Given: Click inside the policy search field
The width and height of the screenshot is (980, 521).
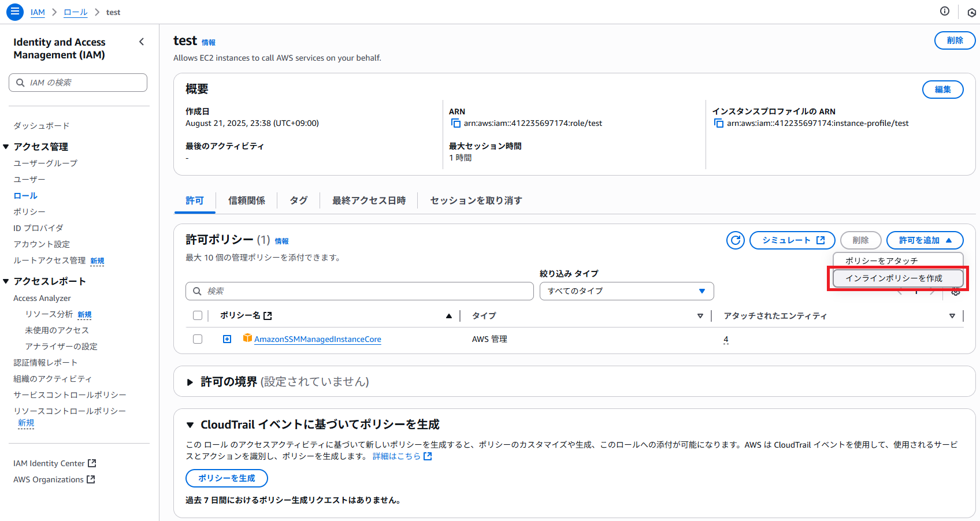Looking at the screenshot, I should pyautogui.click(x=358, y=291).
